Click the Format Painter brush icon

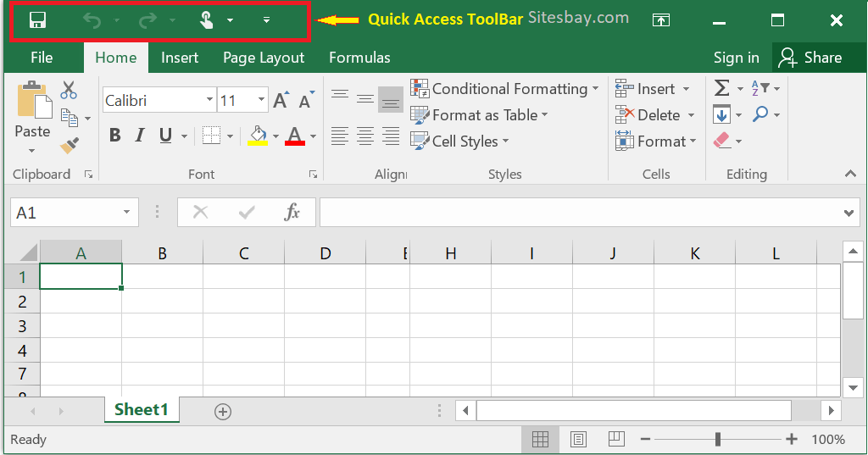coord(70,146)
